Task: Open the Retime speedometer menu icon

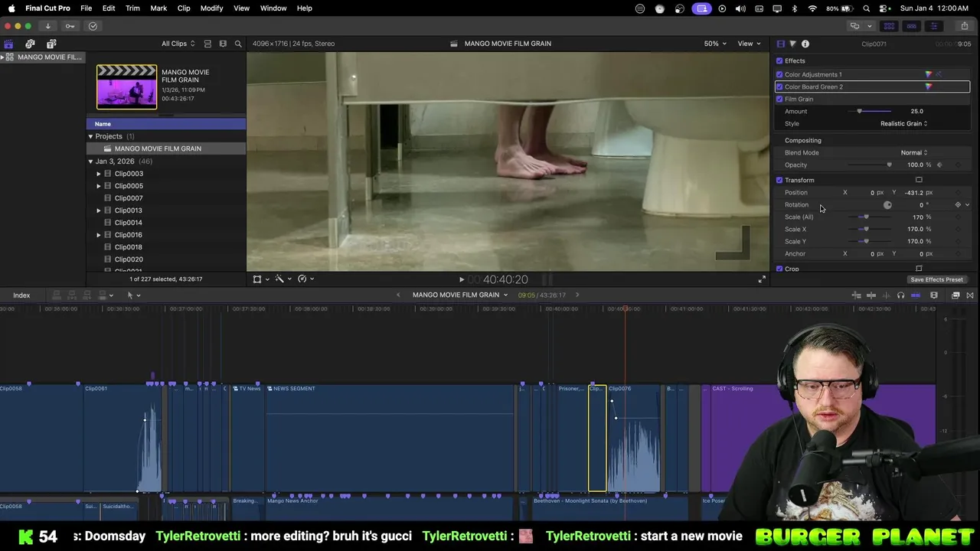Action: [305, 279]
